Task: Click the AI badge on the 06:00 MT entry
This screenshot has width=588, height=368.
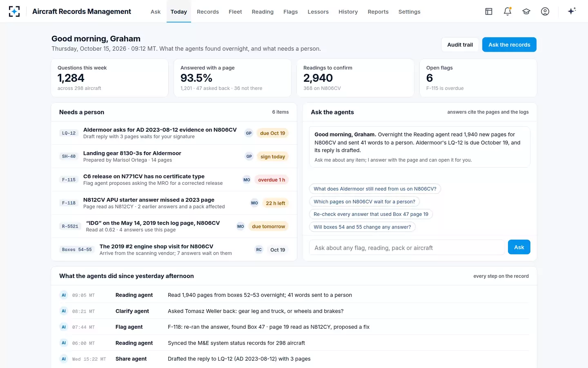Action: [64, 343]
